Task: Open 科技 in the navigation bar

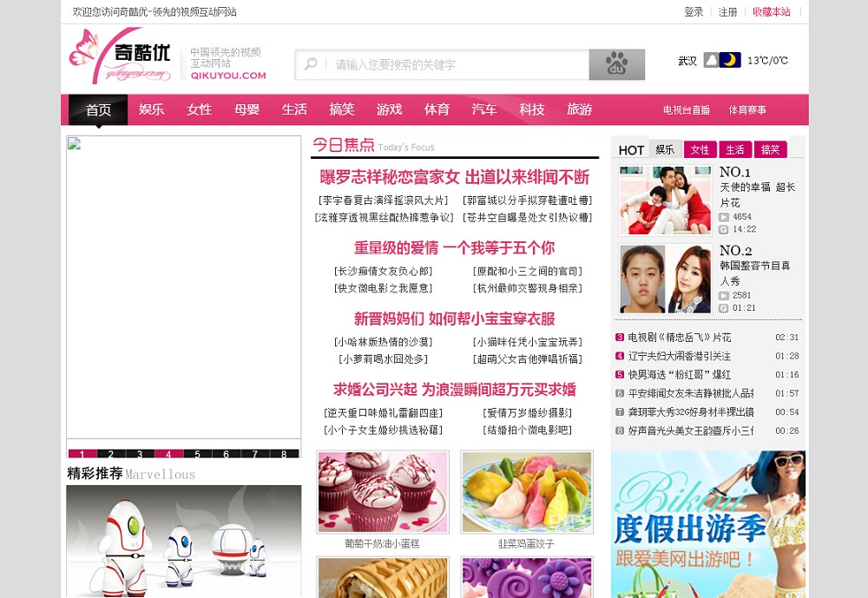Action: [x=533, y=109]
